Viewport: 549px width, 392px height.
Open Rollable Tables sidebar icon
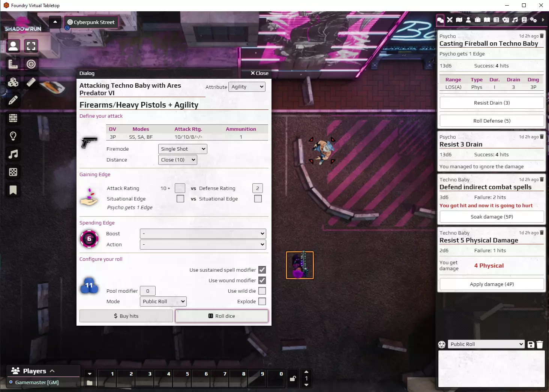pos(496,20)
